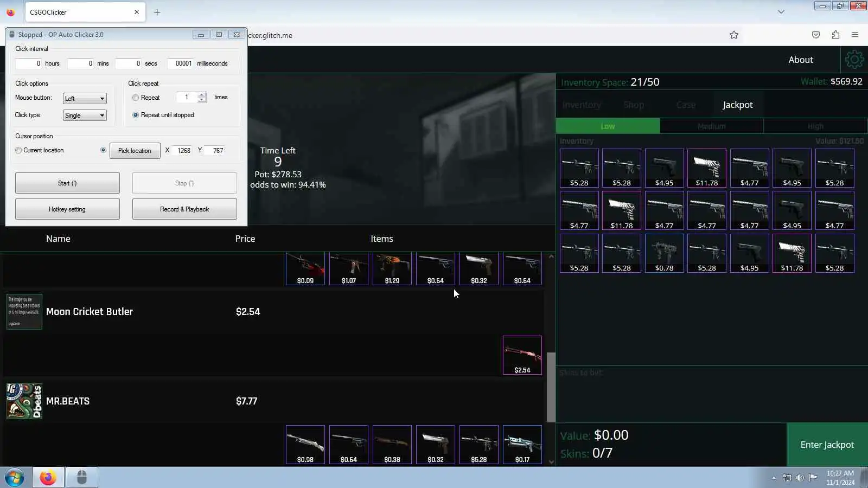Click the player list scroll up arrow

(551, 256)
